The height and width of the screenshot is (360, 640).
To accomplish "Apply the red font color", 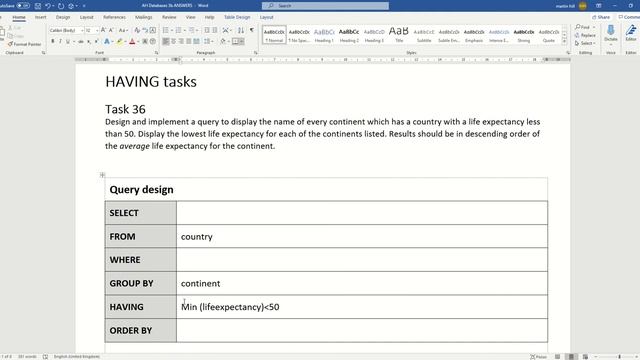I will (x=132, y=41).
